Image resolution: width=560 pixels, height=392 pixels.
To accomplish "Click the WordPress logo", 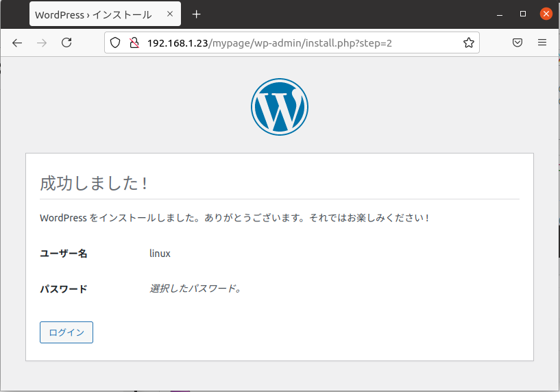I will [x=280, y=107].
